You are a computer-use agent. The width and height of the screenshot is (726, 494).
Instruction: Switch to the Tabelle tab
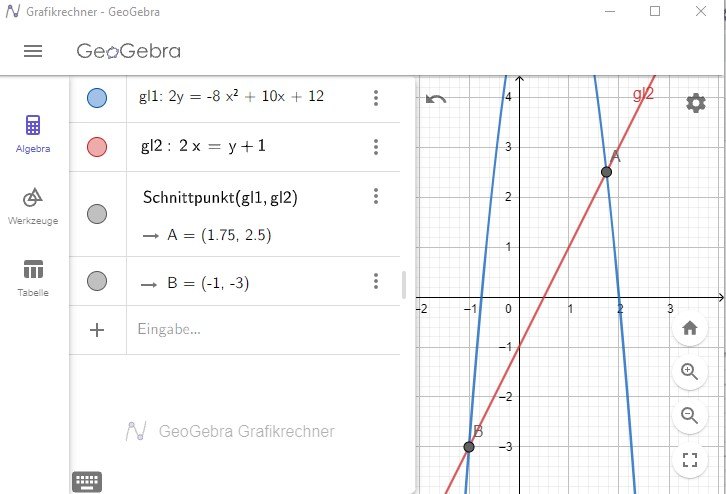coord(33,278)
